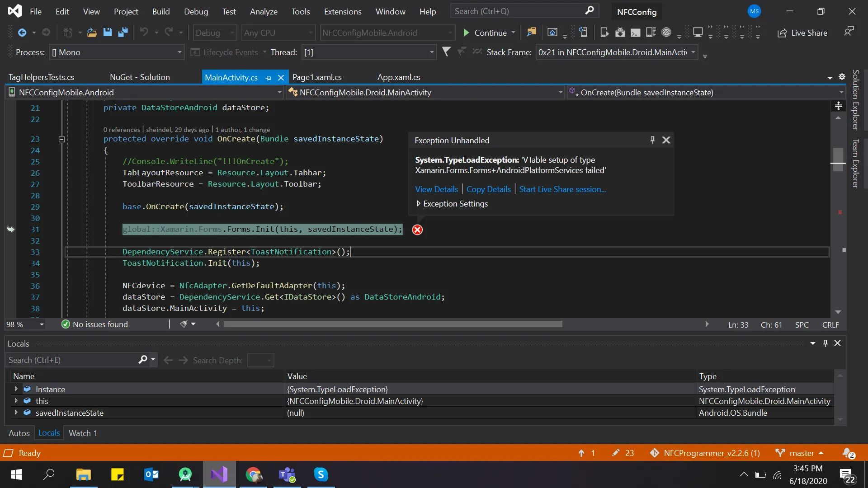Click the Save All toolbar icon
The width and height of the screenshot is (868, 488).
[123, 33]
